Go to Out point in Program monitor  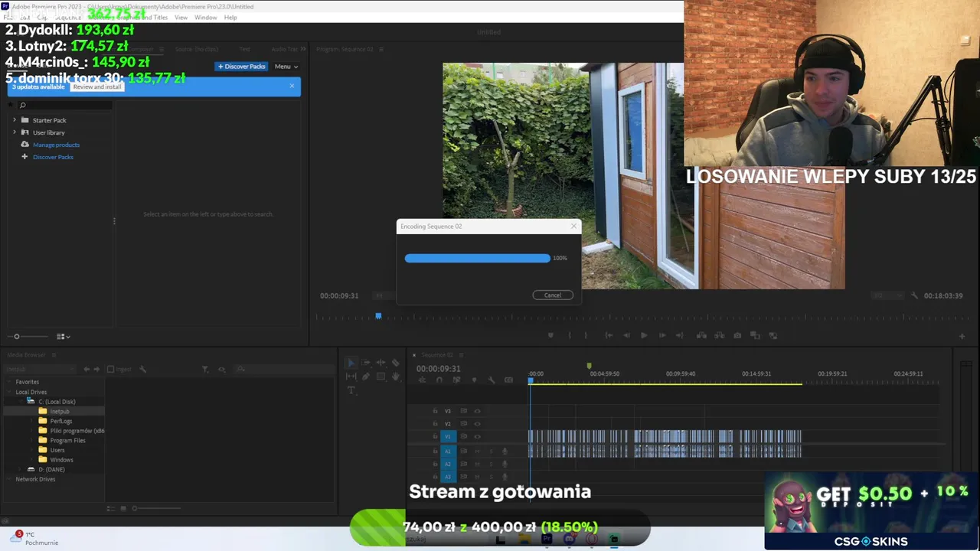tap(680, 335)
